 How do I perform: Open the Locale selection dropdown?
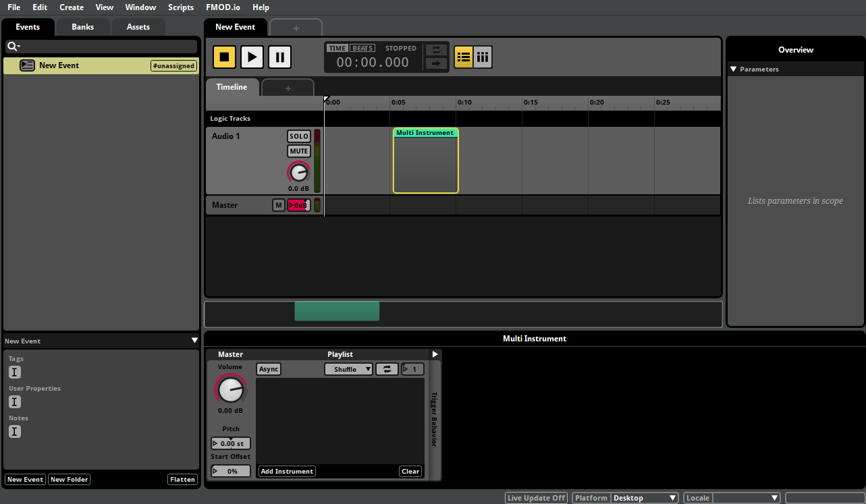(747, 497)
